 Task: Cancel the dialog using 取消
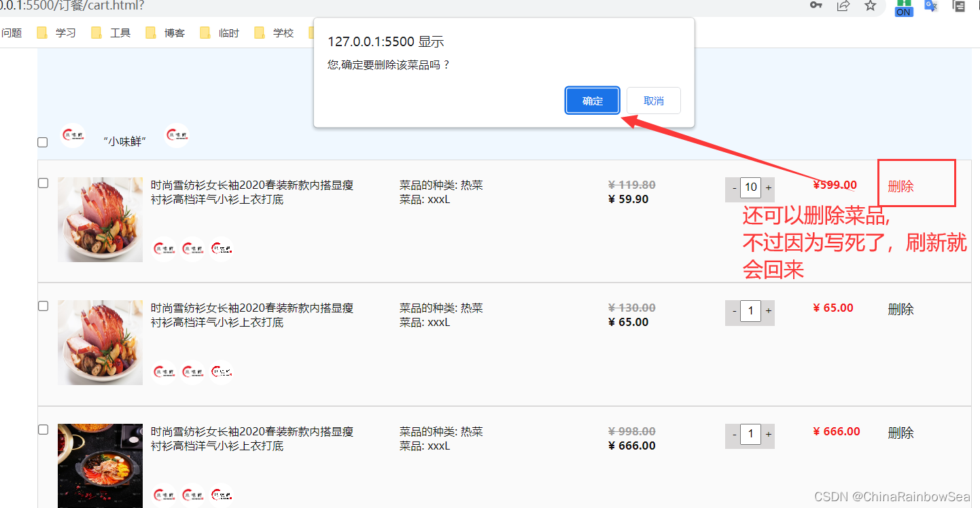tap(653, 101)
